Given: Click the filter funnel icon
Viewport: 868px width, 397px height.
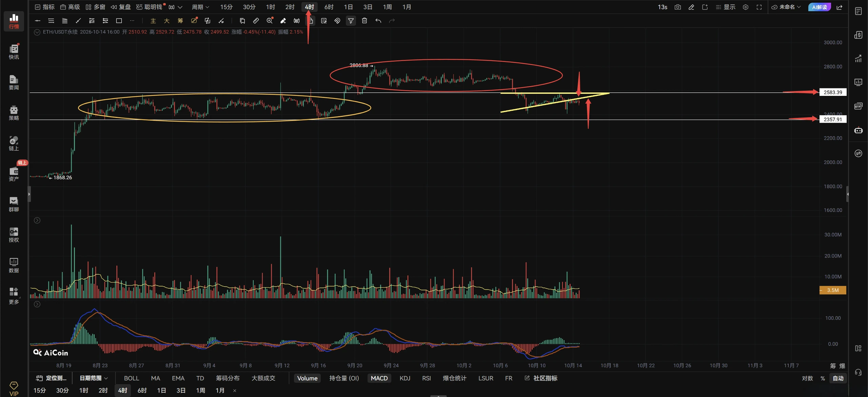Looking at the screenshot, I should (x=351, y=21).
